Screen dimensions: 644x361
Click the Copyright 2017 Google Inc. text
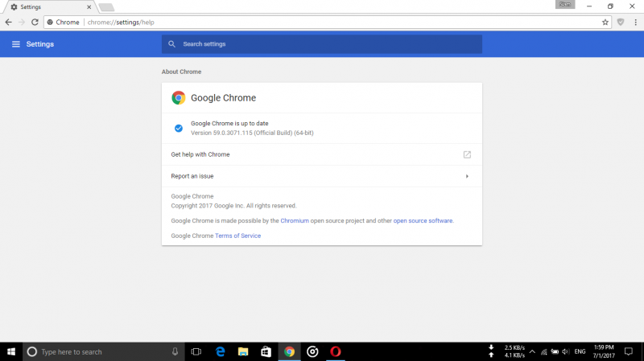click(x=233, y=206)
